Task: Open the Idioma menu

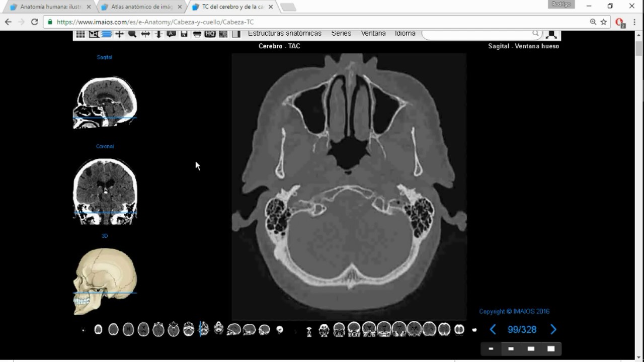Action: pyautogui.click(x=405, y=34)
